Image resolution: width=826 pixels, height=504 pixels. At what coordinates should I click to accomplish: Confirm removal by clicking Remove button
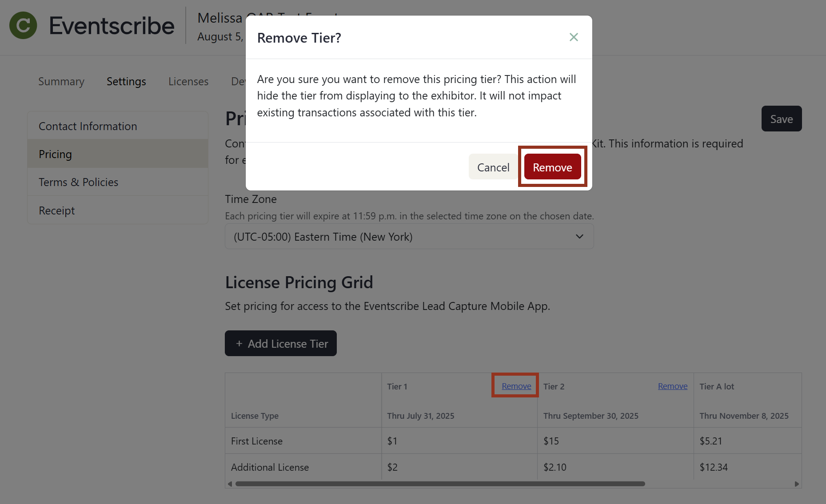coord(552,167)
